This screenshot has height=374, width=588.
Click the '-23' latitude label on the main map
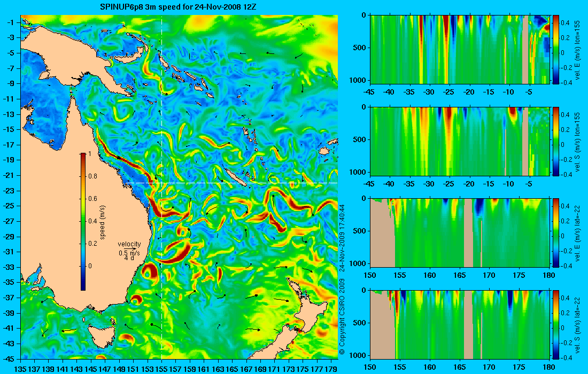9,190
